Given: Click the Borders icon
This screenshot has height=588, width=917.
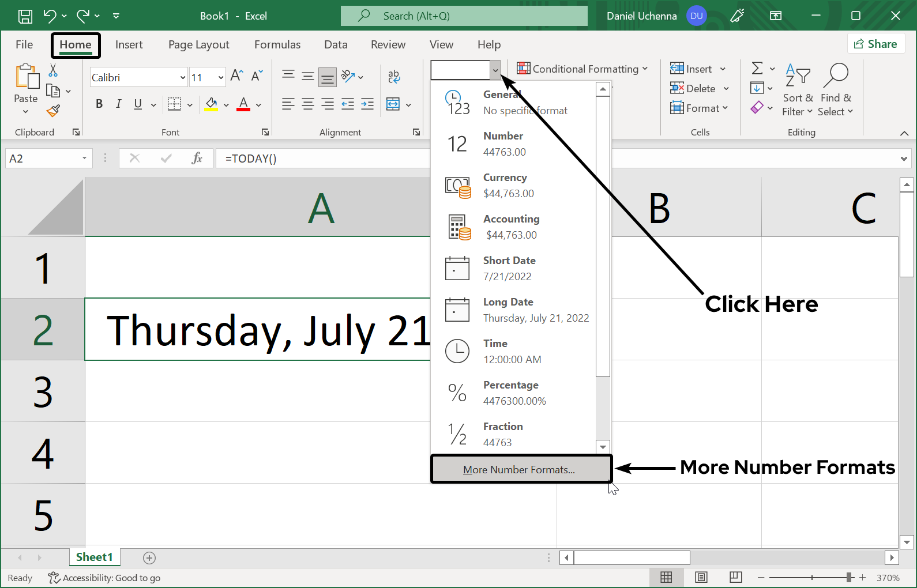Looking at the screenshot, I should pos(174,104).
